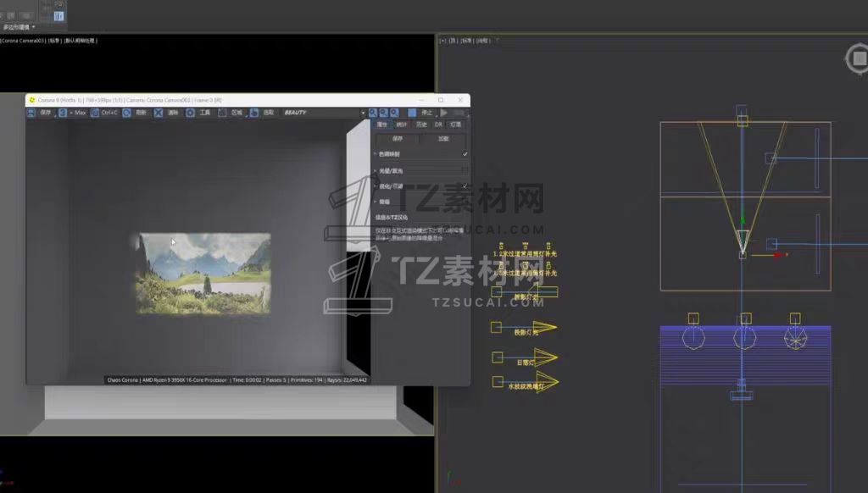The image size is (868, 493).
Task: Select the left round spotlight in top view
Action: (x=693, y=337)
